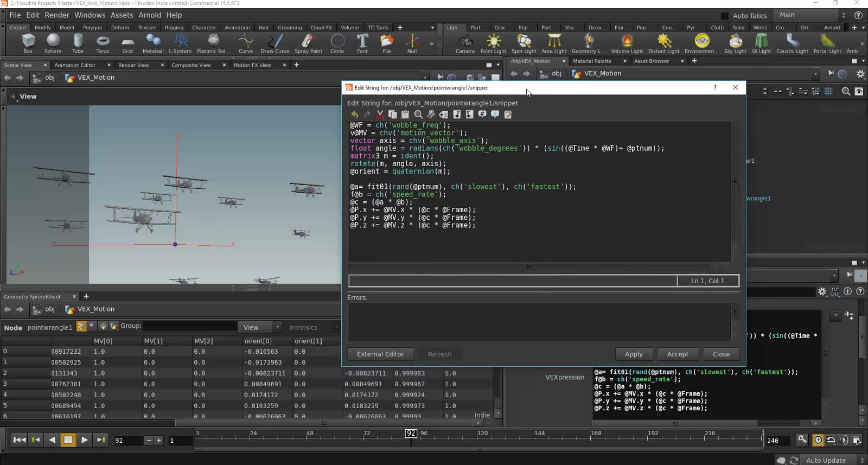The height and width of the screenshot is (465, 868).
Task: Click the Find magnifier icon in Edit String toolbar
Action: coord(418,114)
